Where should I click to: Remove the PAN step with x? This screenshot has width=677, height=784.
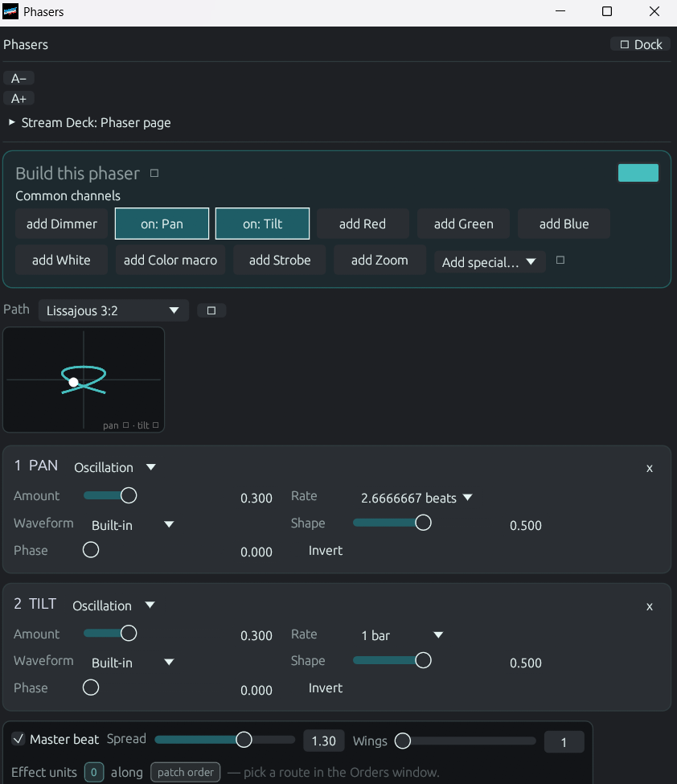click(x=650, y=469)
